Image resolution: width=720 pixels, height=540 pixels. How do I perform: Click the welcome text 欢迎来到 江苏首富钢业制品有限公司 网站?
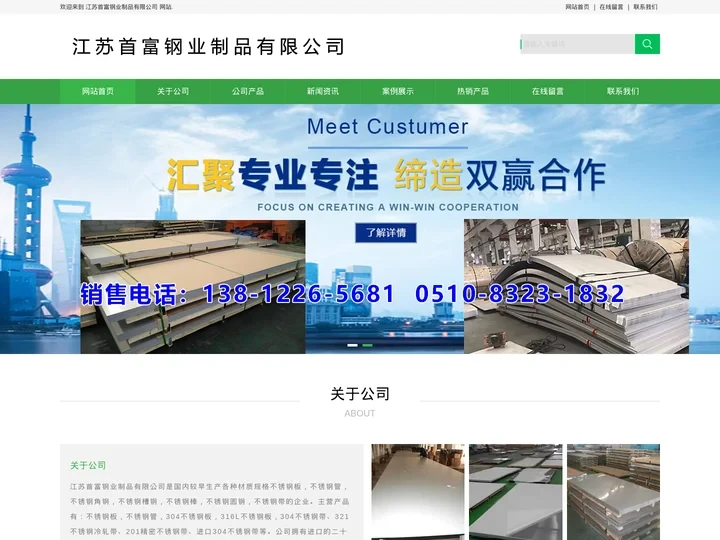pyautogui.click(x=117, y=7)
